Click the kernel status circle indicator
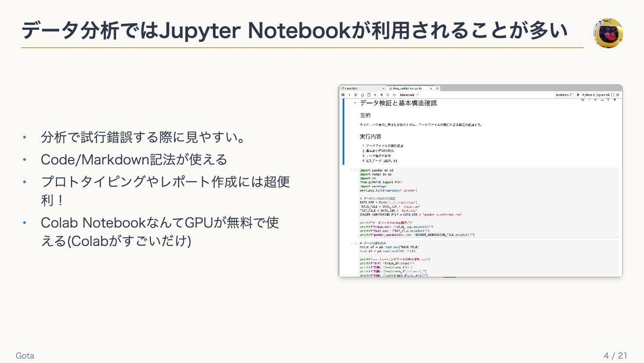Image resolution: width=644 pixels, height=363 pixels. coord(612,95)
